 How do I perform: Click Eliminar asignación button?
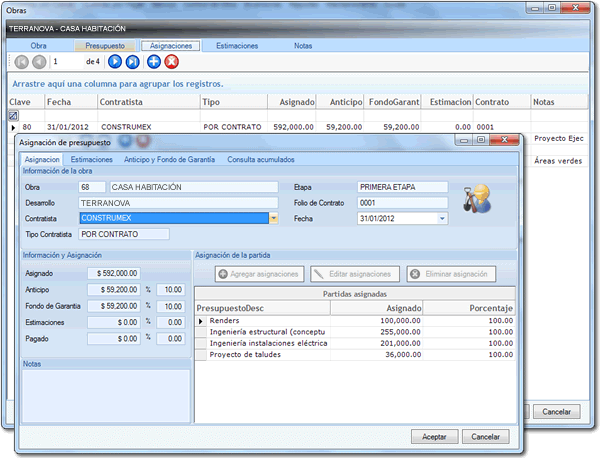451,274
